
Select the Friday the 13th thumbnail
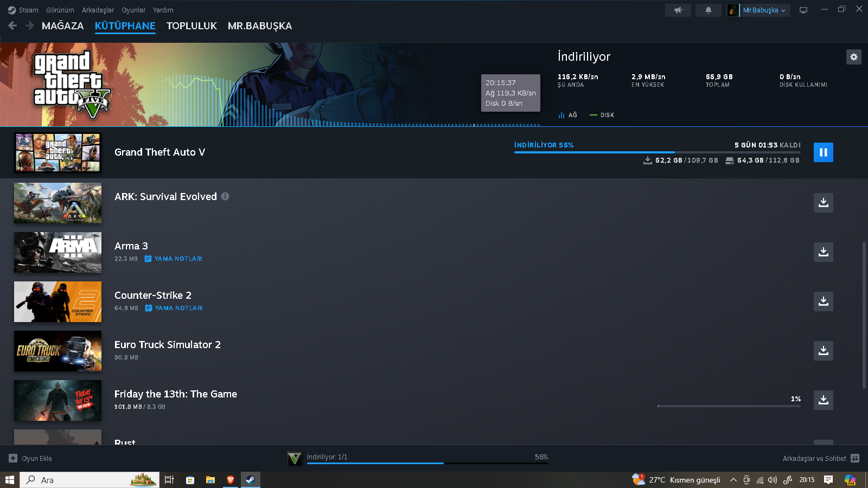pyautogui.click(x=58, y=400)
